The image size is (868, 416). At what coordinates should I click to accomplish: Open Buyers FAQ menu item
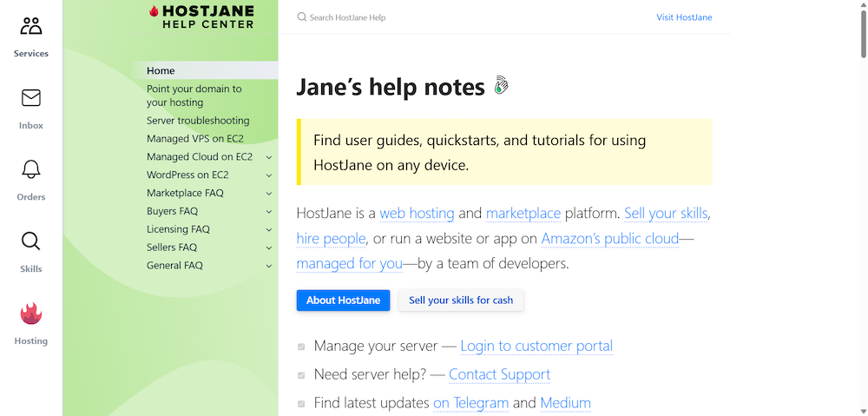tap(172, 211)
